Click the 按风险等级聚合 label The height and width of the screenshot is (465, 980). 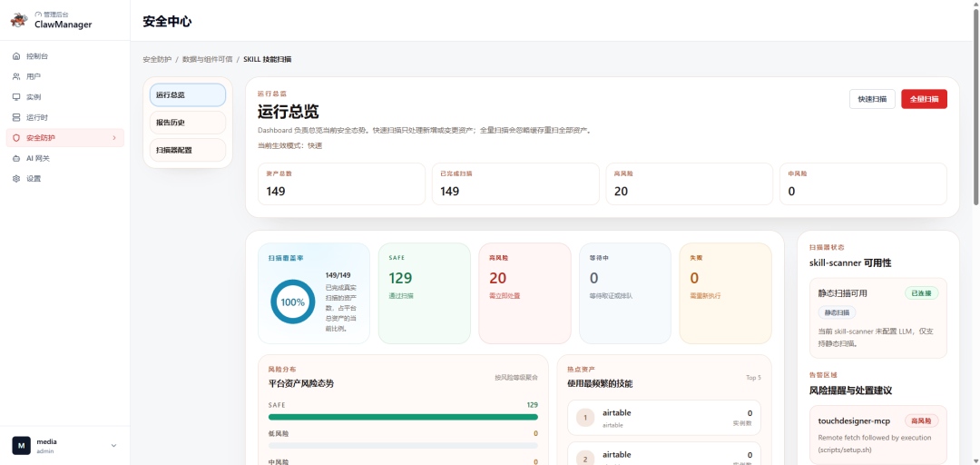tap(516, 378)
